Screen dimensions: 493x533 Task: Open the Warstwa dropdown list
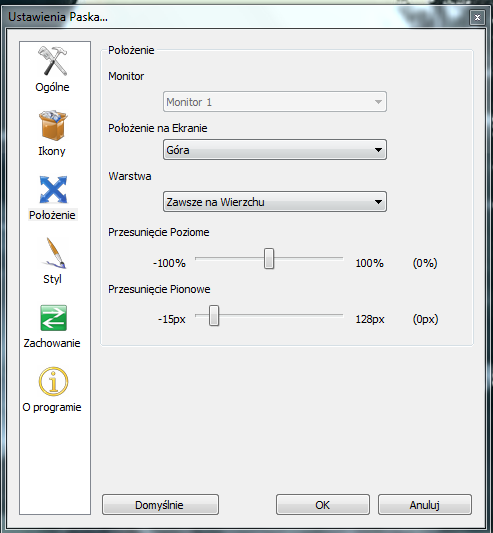coord(275,202)
